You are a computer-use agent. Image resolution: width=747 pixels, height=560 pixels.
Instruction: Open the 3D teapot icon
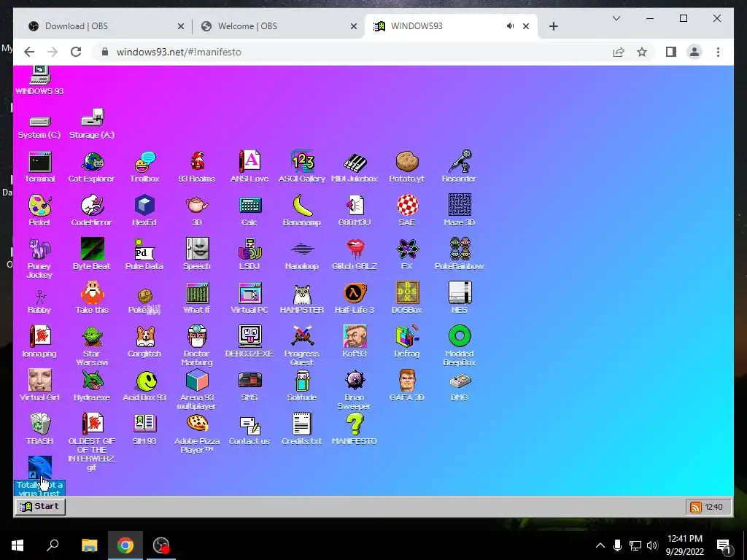coord(197,211)
